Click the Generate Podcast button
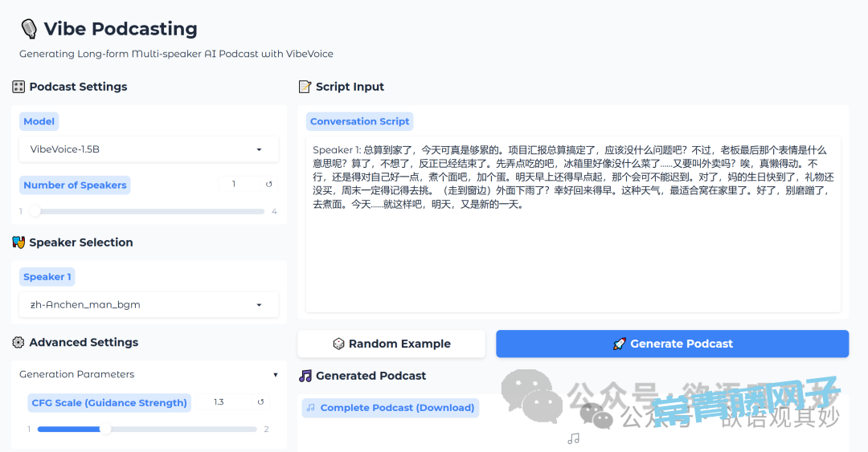868x452 pixels. pyautogui.click(x=672, y=344)
